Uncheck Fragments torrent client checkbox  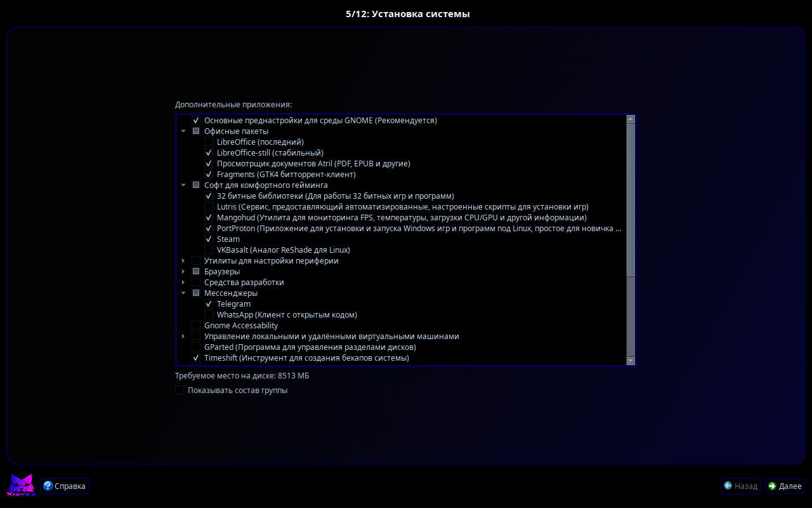209,175
